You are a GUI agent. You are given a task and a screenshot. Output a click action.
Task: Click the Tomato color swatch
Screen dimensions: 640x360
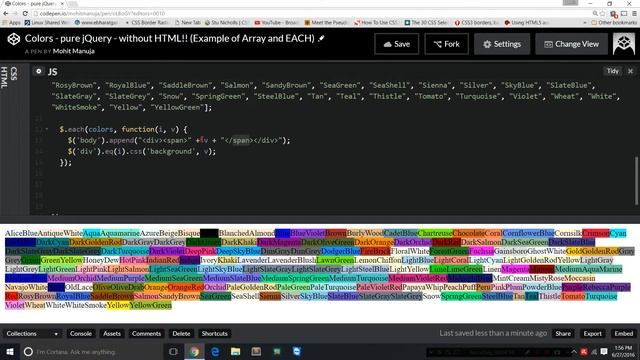coord(573,296)
